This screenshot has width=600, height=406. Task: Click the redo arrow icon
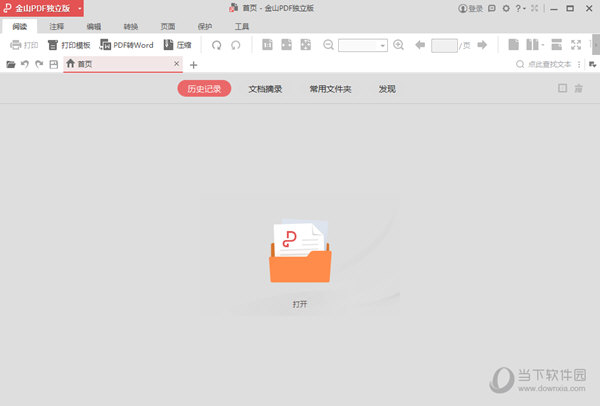point(39,64)
